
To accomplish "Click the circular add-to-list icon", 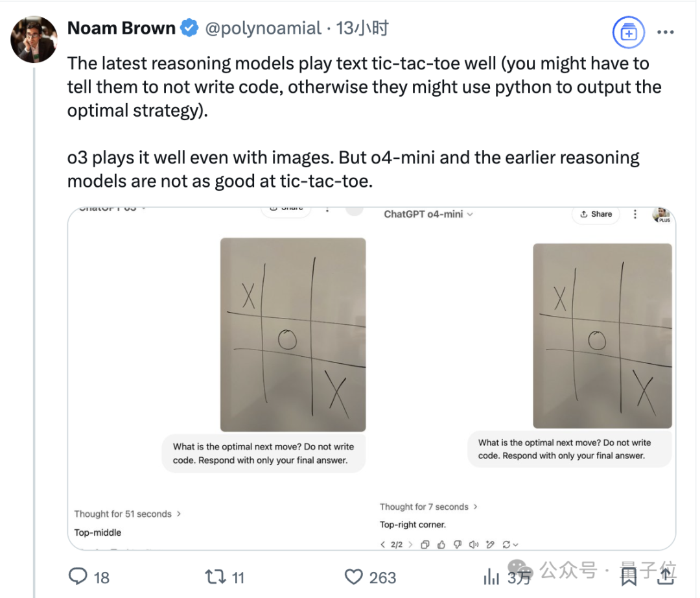I will pyautogui.click(x=628, y=32).
